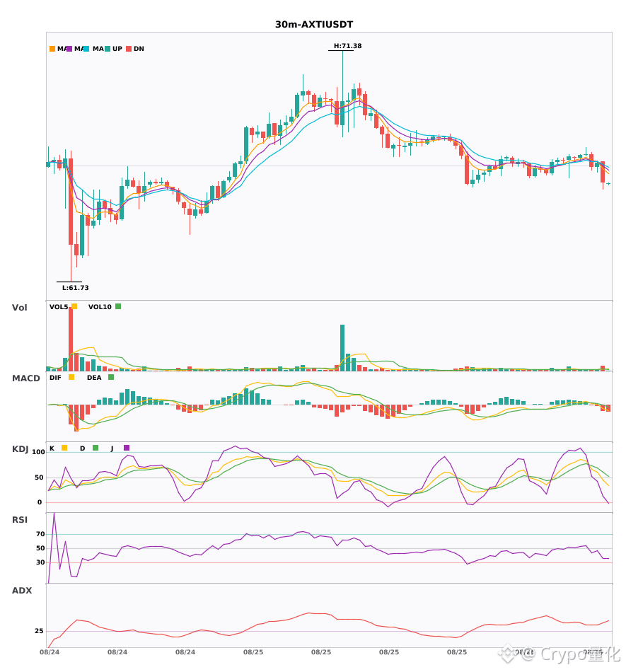Click the H:71.38 high price label
Screen dimensions: 626x672
click(x=347, y=46)
